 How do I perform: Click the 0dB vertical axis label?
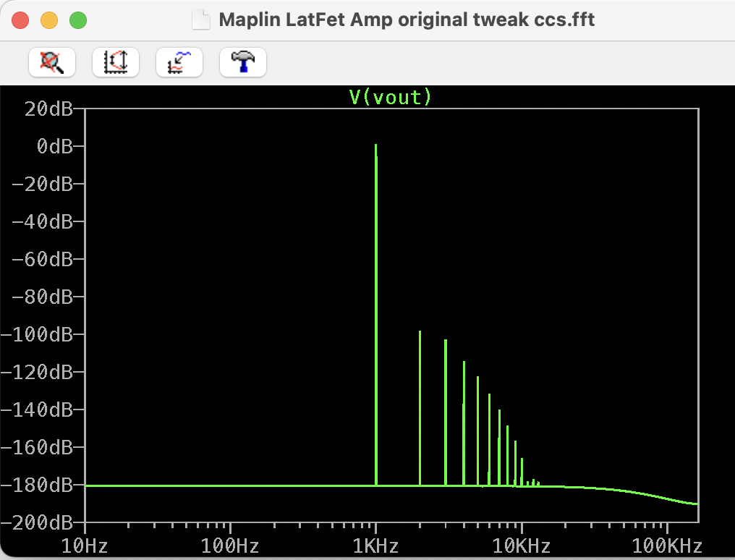click(55, 147)
